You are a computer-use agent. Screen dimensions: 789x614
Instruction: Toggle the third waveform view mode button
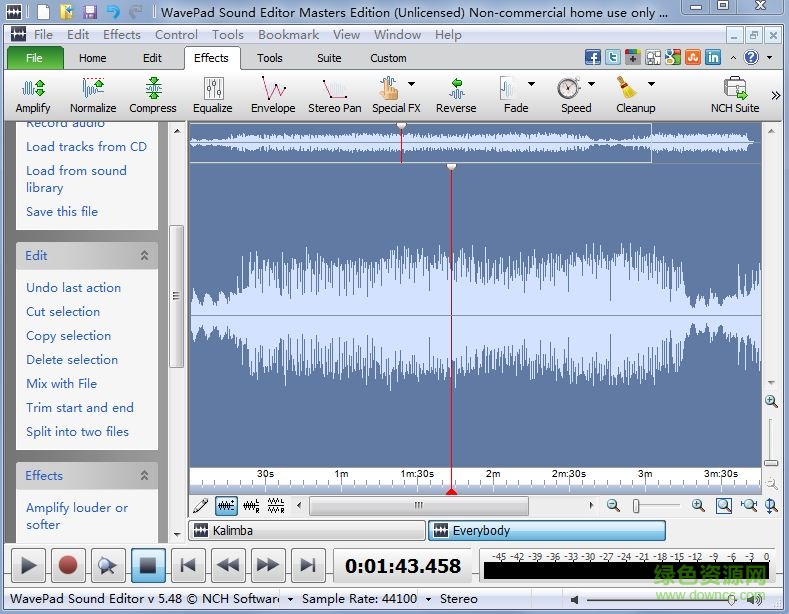point(276,505)
